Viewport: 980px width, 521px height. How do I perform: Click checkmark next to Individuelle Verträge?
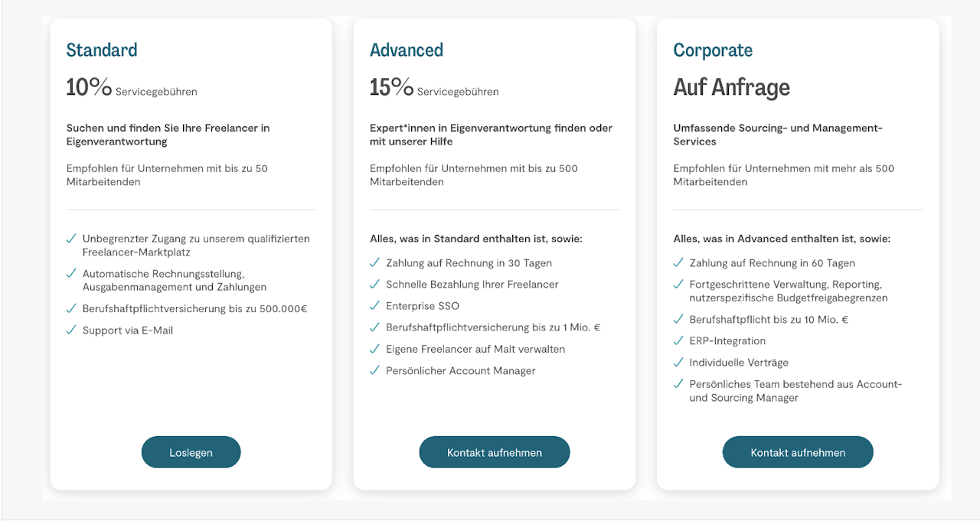click(678, 362)
